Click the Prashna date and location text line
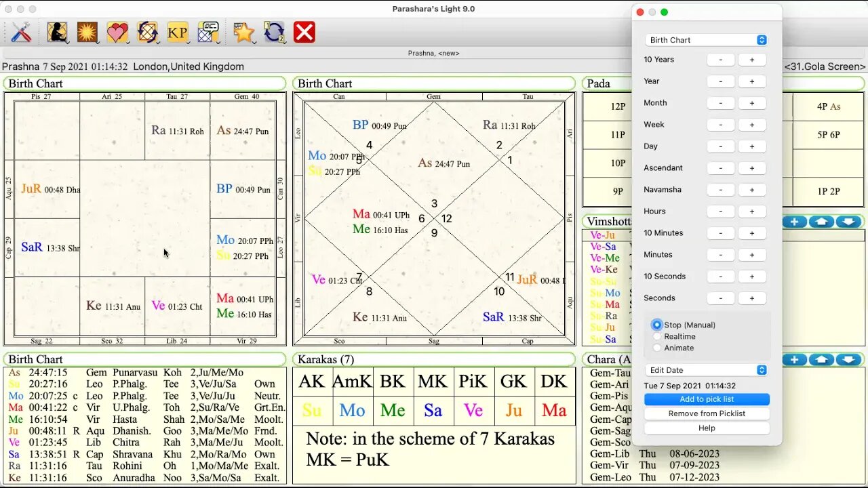The image size is (868, 488). (123, 66)
